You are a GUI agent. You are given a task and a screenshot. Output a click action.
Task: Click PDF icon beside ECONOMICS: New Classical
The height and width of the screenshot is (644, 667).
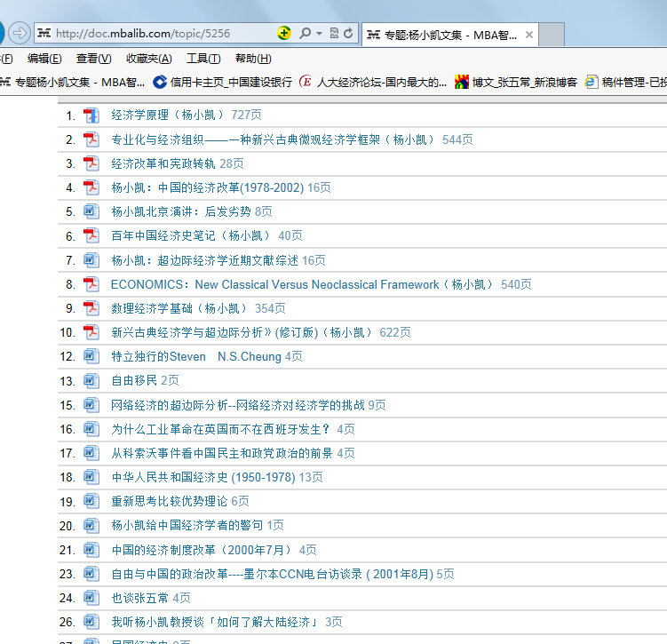click(91, 284)
